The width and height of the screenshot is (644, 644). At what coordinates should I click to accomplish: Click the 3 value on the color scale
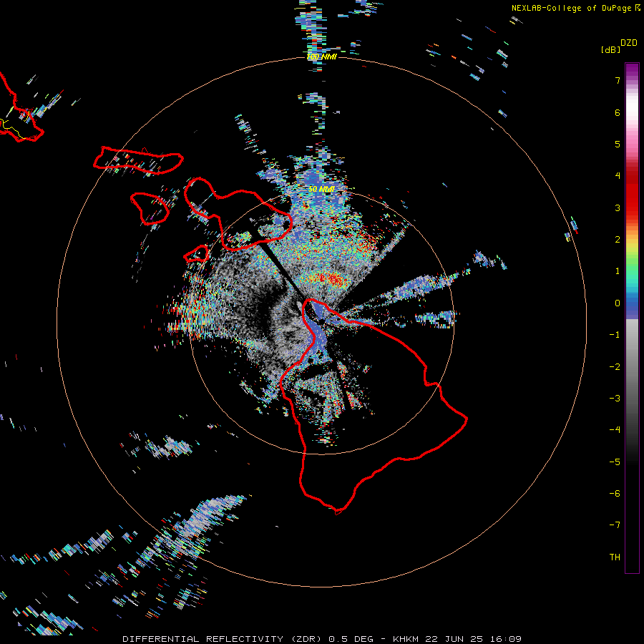(618, 208)
